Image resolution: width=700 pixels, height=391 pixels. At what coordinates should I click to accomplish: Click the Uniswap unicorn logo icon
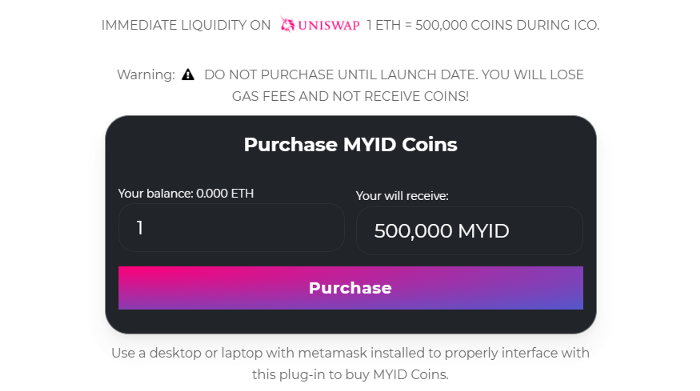[287, 24]
